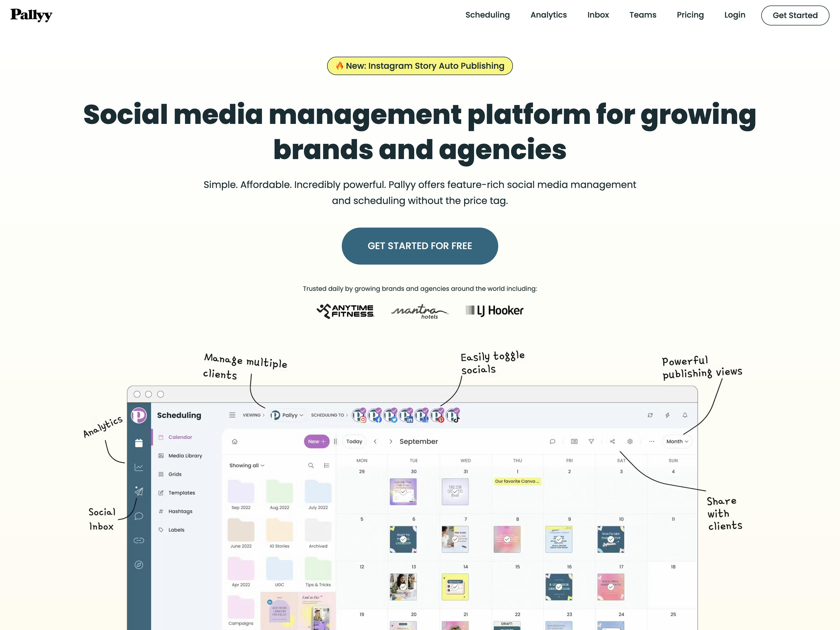Screen dimensions: 840x630
Task: Click the refresh icon top right
Action: pyautogui.click(x=650, y=416)
